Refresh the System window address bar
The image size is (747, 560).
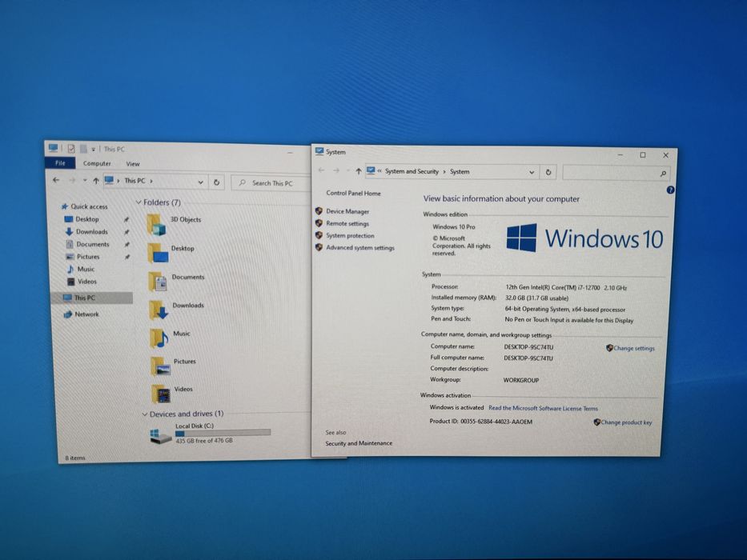[x=548, y=172]
